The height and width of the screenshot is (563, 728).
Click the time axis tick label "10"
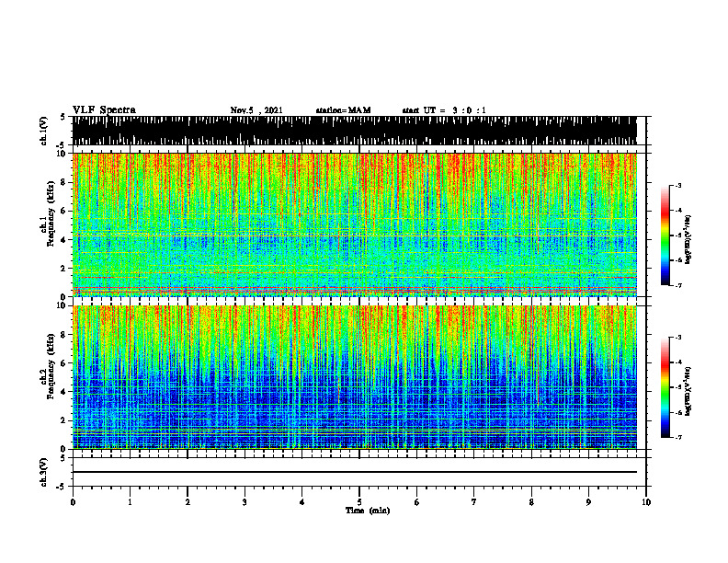pos(646,502)
